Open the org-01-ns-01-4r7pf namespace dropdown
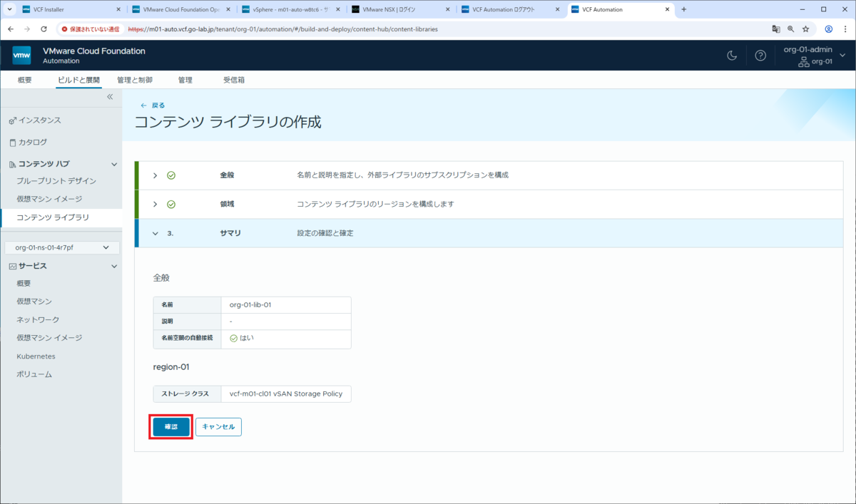The height and width of the screenshot is (504, 856). [x=61, y=247]
